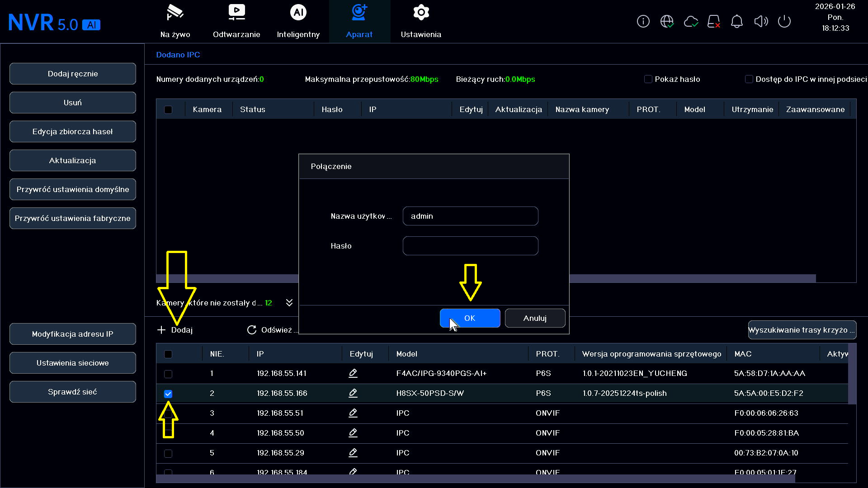
Task: Check the row for 192.168.55.141
Action: pos(168,374)
